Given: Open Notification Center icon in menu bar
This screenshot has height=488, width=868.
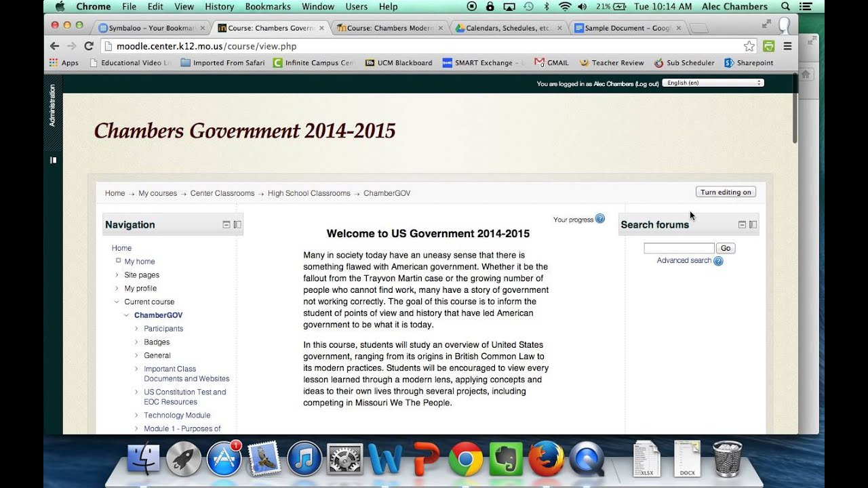Looking at the screenshot, I should pos(806,7).
